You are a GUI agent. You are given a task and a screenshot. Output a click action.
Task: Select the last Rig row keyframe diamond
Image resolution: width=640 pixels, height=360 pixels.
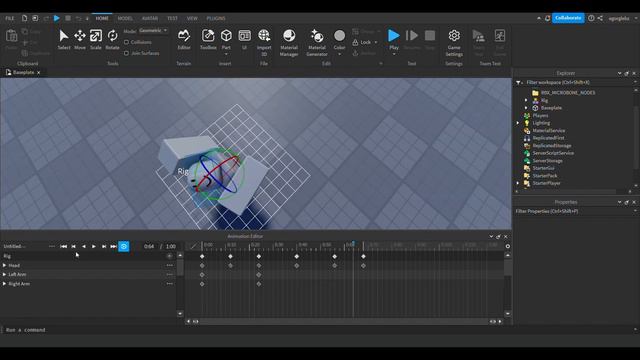pos(363,256)
